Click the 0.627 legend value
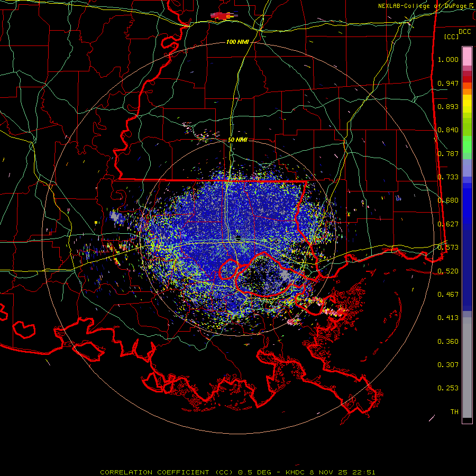Viewport: 476px width, 476px height. coord(448,224)
